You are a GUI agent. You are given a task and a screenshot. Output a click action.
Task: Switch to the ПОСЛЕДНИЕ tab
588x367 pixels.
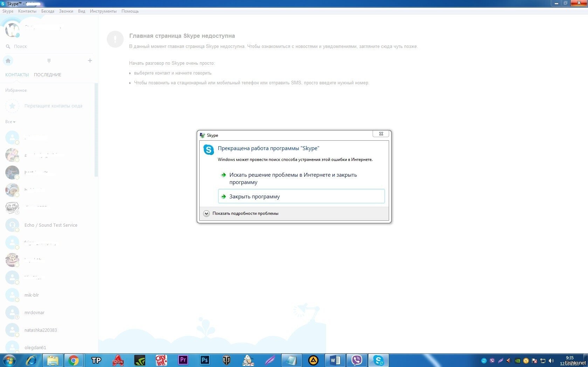[48, 75]
